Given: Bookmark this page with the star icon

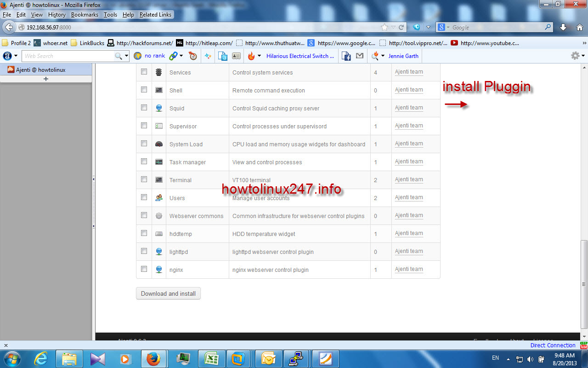Looking at the screenshot, I should [x=384, y=27].
